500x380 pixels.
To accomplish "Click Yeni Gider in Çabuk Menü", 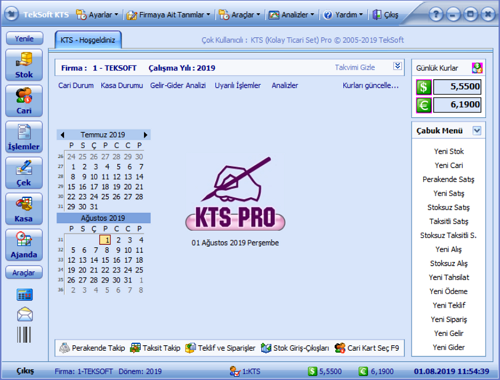I will point(449,347).
